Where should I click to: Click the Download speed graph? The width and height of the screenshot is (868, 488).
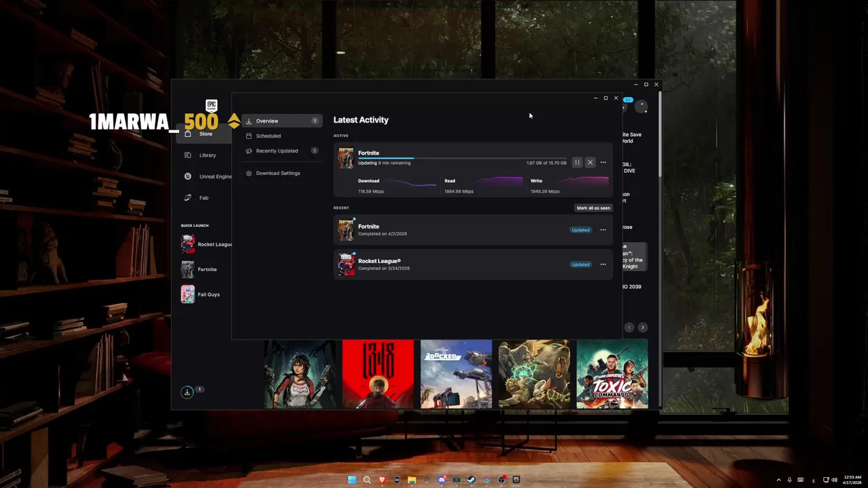click(411, 183)
